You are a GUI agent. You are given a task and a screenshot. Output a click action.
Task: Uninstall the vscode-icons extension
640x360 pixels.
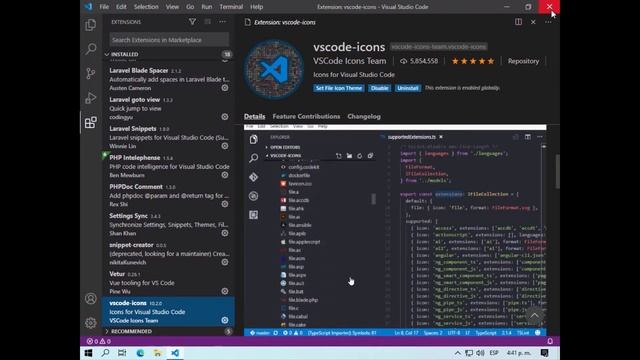click(407, 88)
